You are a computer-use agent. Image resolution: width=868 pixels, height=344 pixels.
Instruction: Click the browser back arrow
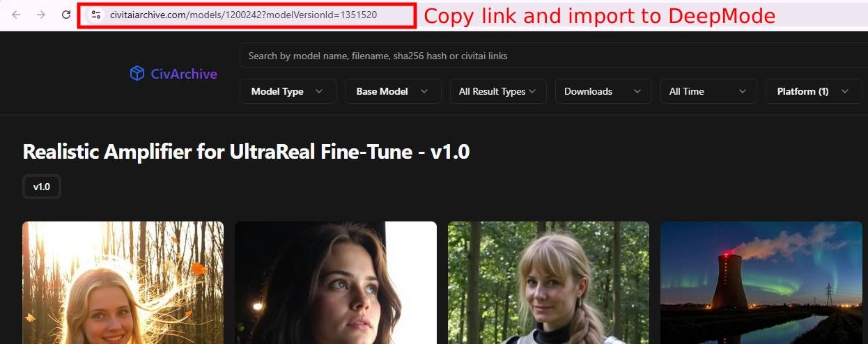(16, 15)
